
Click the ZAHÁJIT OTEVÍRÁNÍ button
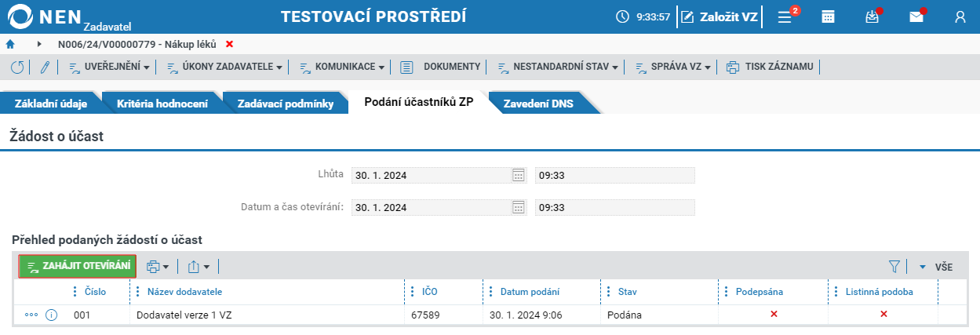[x=78, y=267]
